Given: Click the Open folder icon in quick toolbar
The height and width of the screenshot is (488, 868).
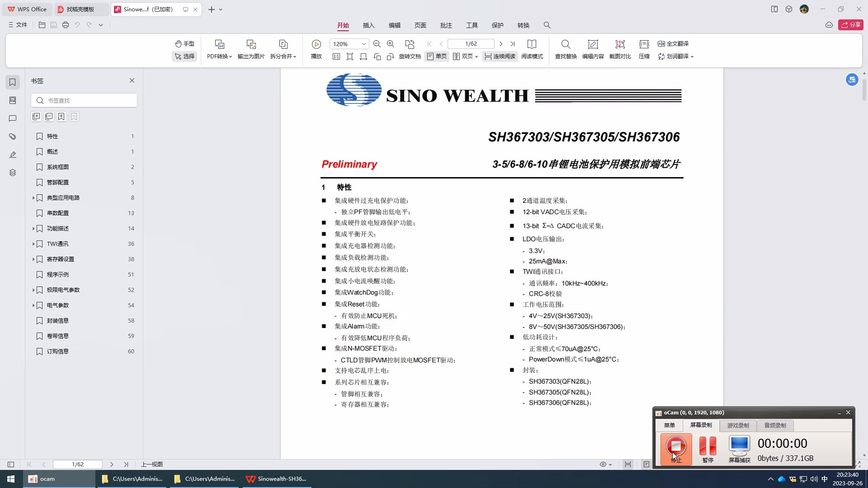Looking at the screenshot, I should (x=42, y=25).
